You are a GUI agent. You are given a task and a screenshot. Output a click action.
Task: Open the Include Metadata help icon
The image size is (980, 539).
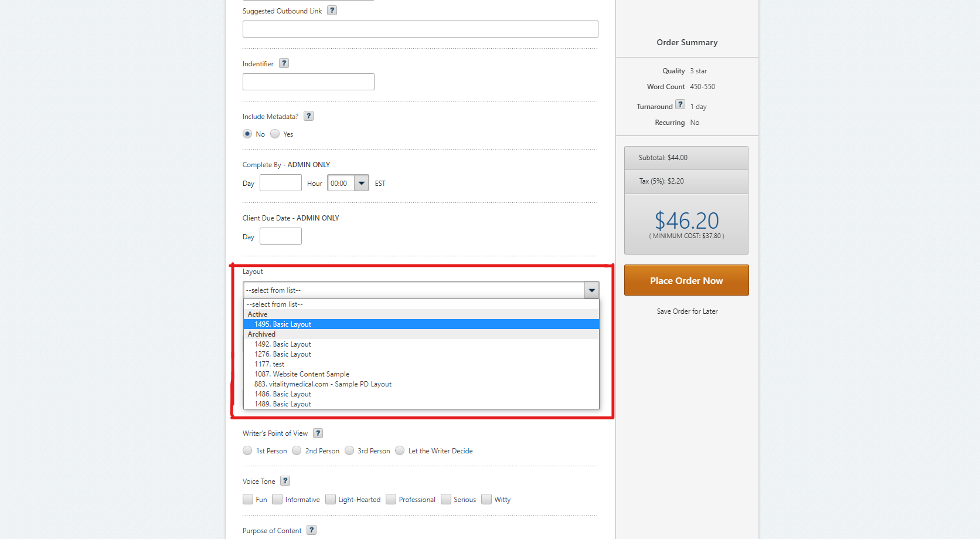tap(309, 116)
